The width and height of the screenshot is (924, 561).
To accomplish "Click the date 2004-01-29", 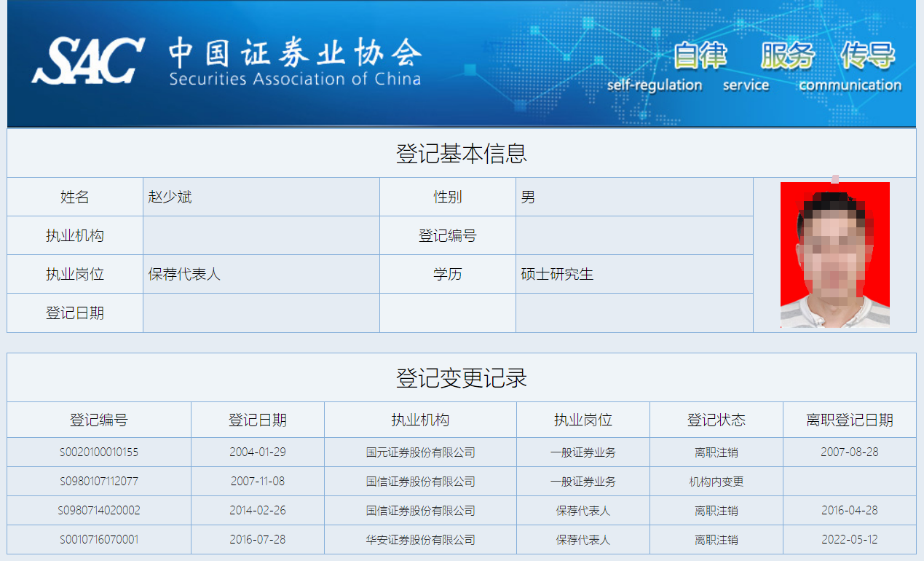I will pyautogui.click(x=258, y=452).
